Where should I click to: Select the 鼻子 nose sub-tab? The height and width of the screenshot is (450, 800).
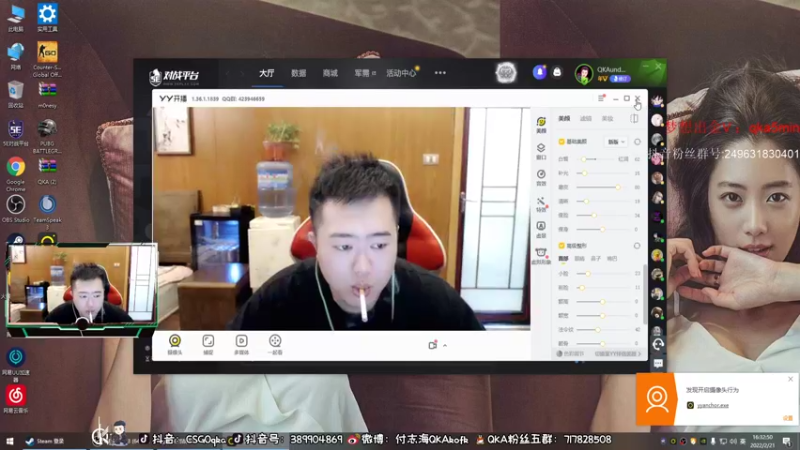595,259
